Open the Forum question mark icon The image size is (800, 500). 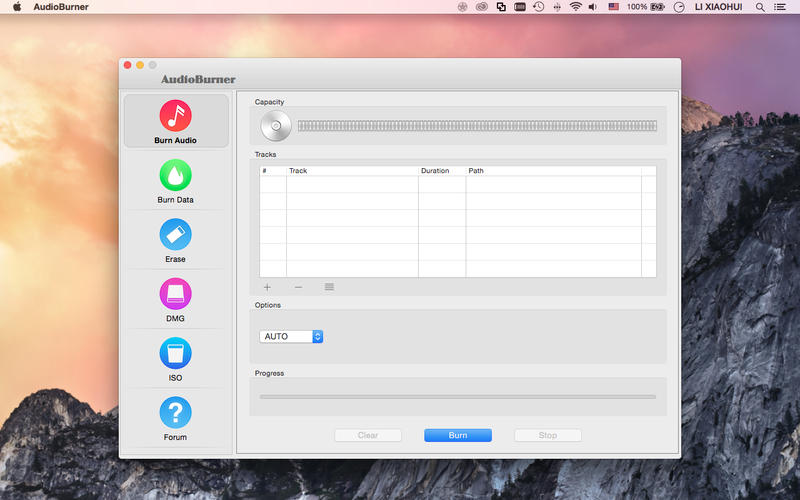175,412
